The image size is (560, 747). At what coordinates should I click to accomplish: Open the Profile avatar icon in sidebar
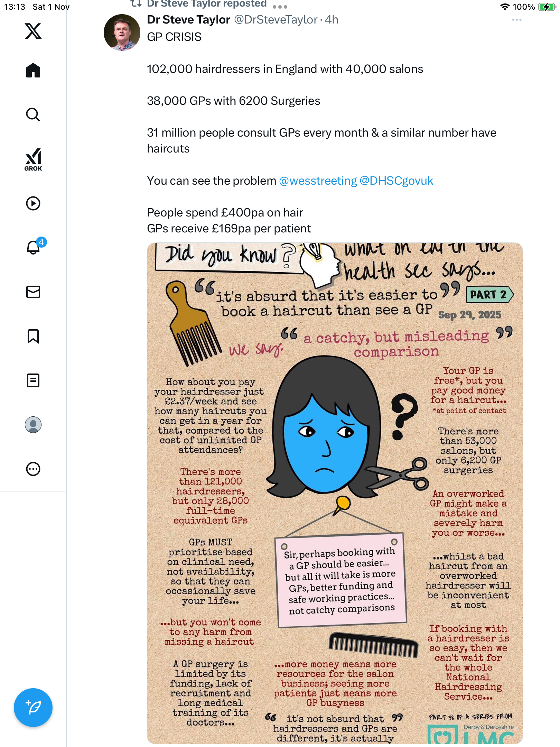click(33, 425)
